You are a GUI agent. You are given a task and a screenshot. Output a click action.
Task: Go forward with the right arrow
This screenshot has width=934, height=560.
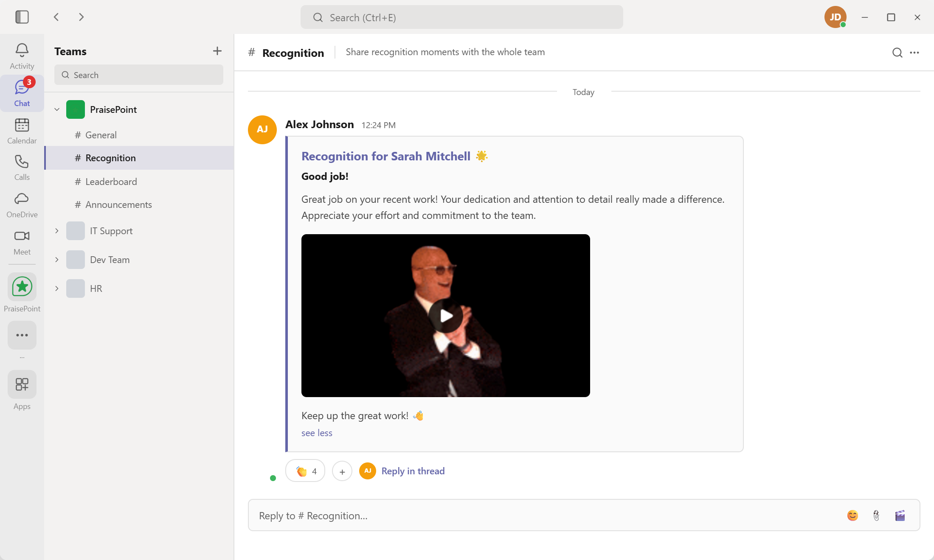coord(81,17)
